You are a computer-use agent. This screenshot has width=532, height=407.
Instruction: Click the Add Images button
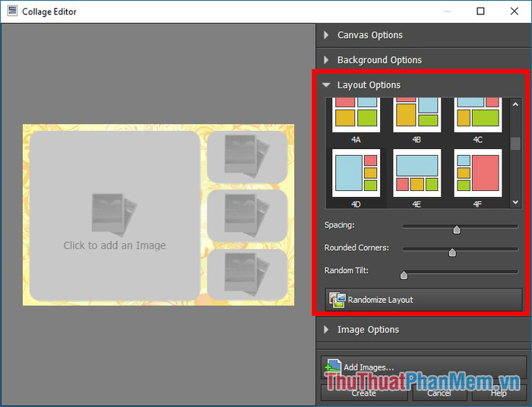click(x=424, y=367)
